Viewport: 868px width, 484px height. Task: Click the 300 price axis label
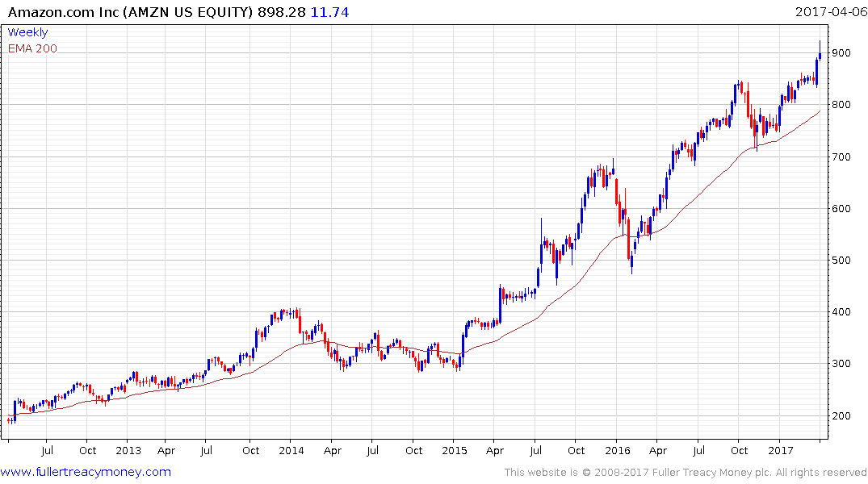[841, 364]
